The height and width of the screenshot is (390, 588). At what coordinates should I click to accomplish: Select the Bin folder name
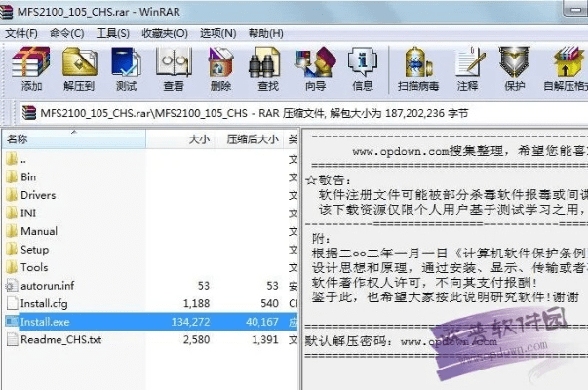pos(28,176)
